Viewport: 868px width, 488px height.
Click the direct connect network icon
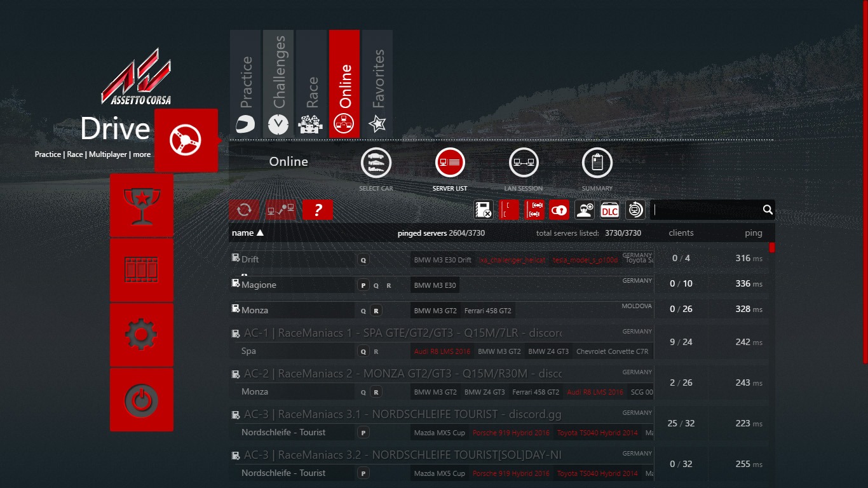281,210
